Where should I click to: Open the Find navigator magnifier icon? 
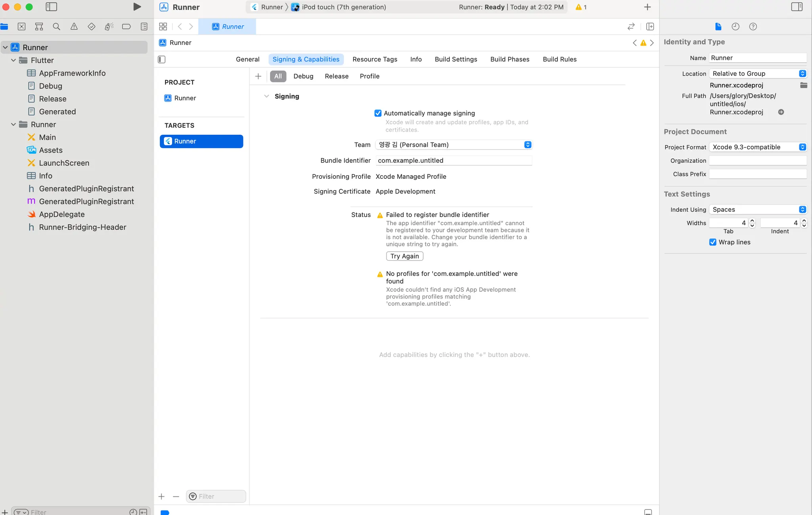[56, 27]
